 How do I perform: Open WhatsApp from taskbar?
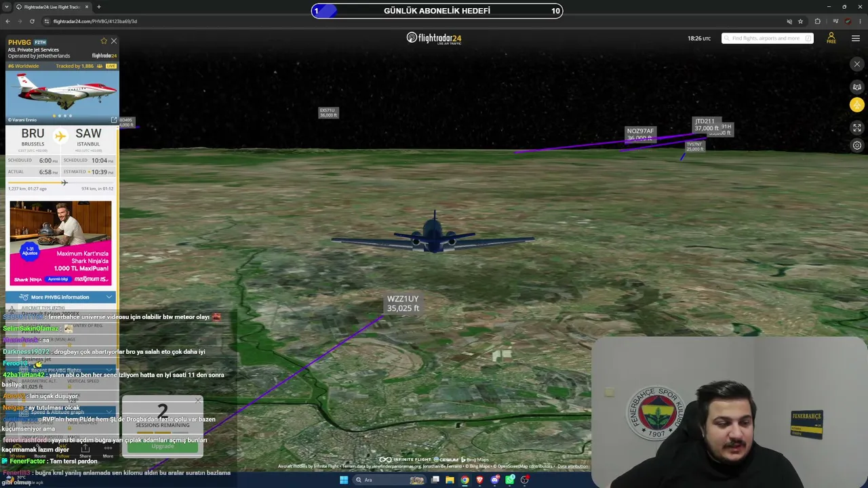tap(510, 480)
